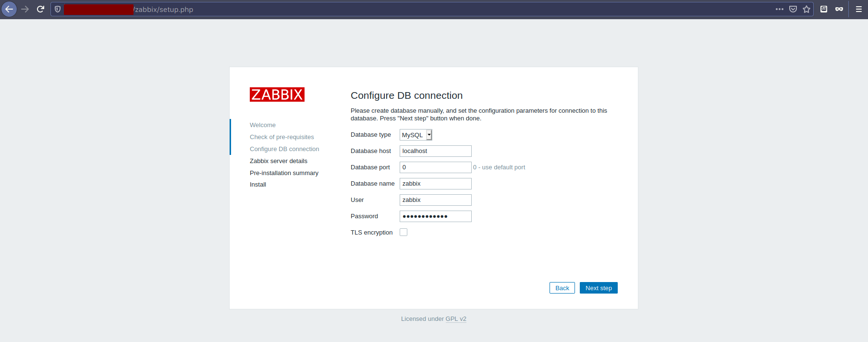Viewport: 868px width, 342px height.
Task: Click the '0 - use default port' hint
Action: [499, 167]
